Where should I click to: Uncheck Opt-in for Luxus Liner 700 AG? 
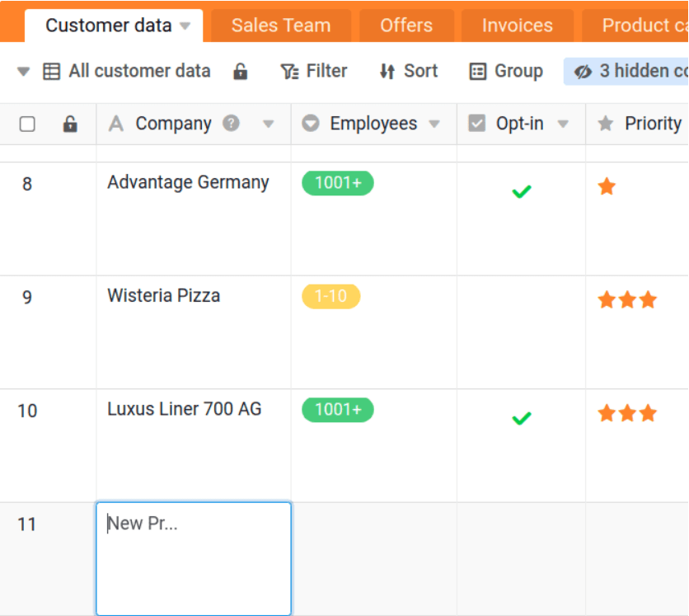[521, 418]
